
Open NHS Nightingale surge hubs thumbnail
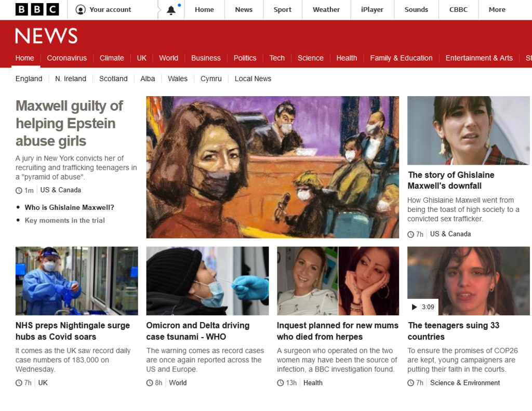tap(77, 281)
